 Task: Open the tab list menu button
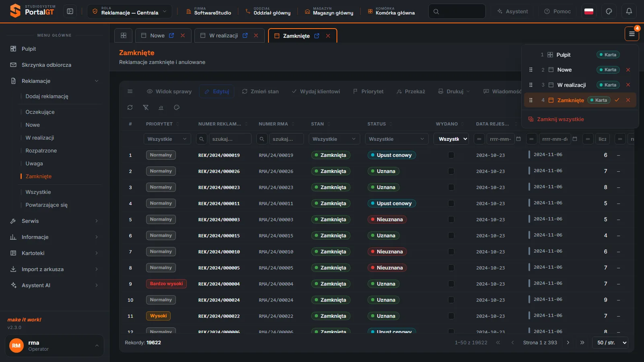click(632, 34)
